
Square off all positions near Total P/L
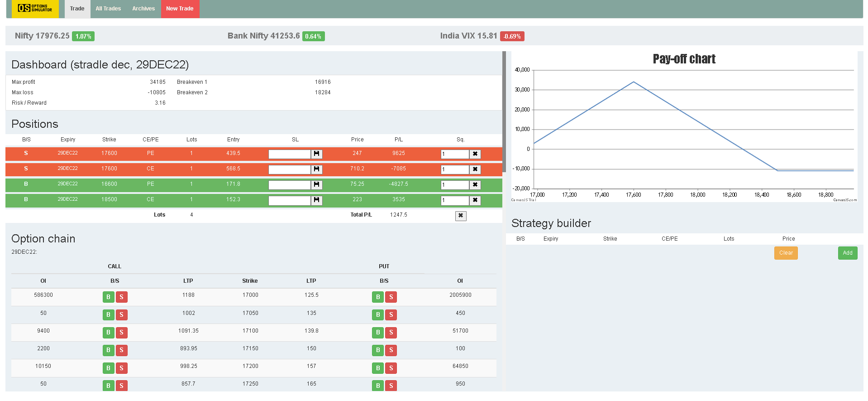461,216
